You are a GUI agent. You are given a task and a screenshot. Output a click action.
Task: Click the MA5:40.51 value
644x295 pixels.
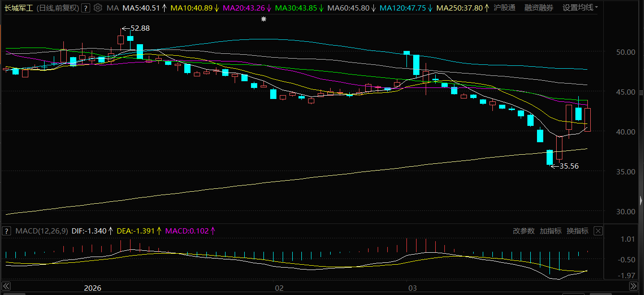point(141,8)
